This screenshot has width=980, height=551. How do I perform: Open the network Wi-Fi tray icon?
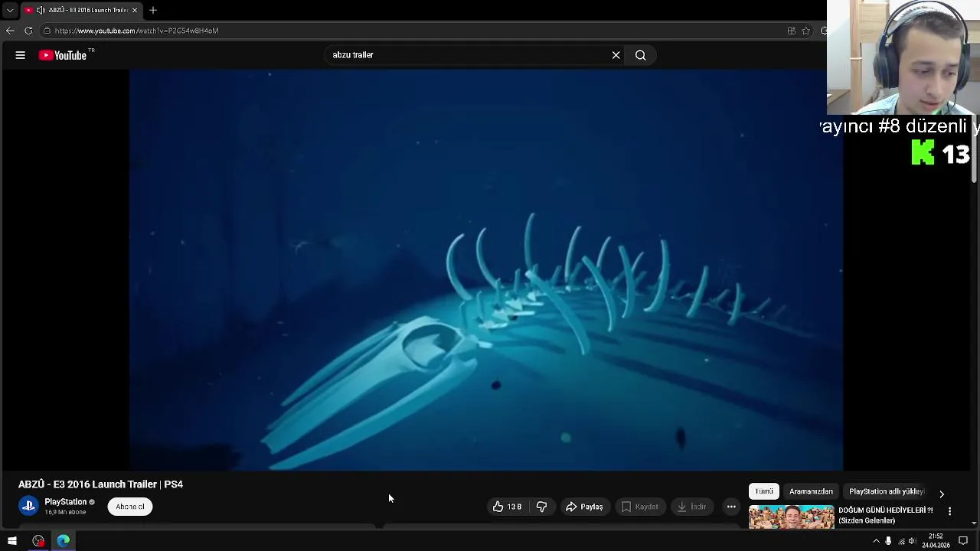tap(901, 541)
